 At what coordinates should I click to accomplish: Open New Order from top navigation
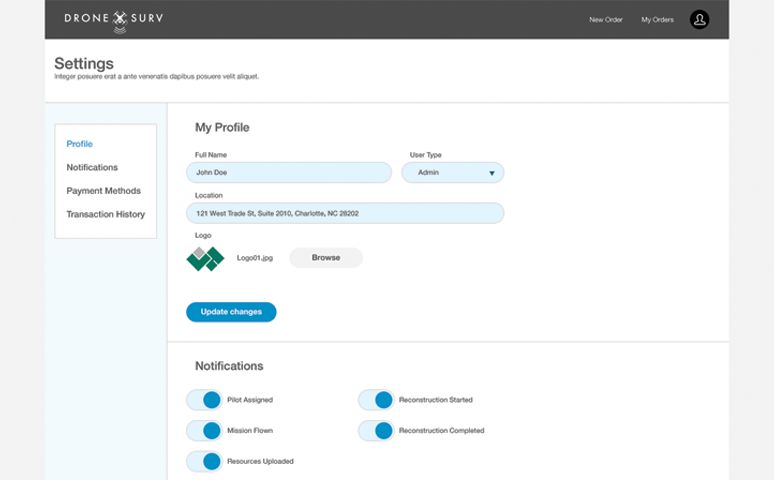click(x=606, y=20)
